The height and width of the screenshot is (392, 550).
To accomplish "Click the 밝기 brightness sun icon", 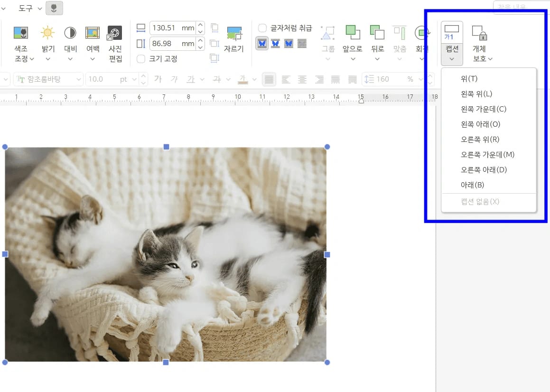I will (47, 33).
